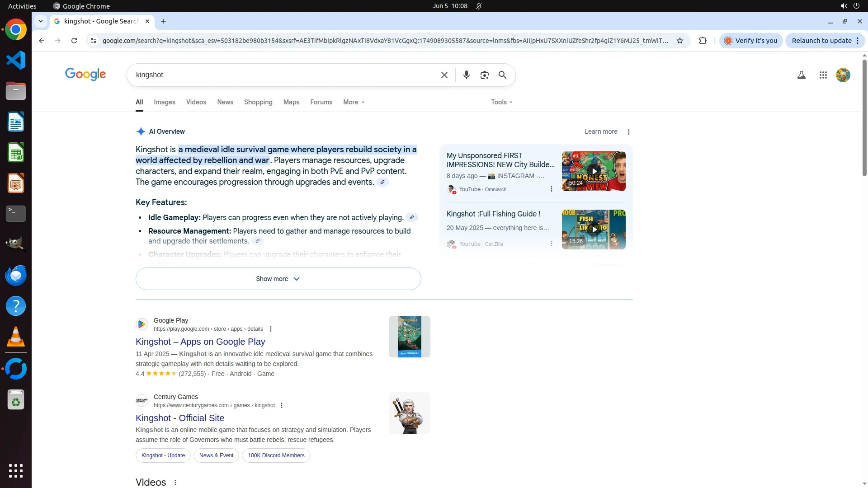Bookmark this page with star icon
The width and height of the screenshot is (868, 488).
679,41
